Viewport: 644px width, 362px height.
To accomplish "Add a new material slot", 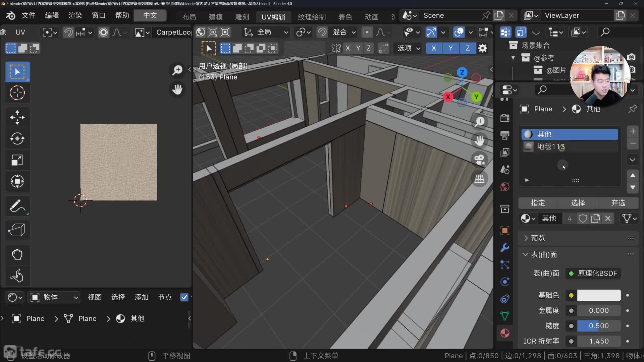I will pos(633,131).
